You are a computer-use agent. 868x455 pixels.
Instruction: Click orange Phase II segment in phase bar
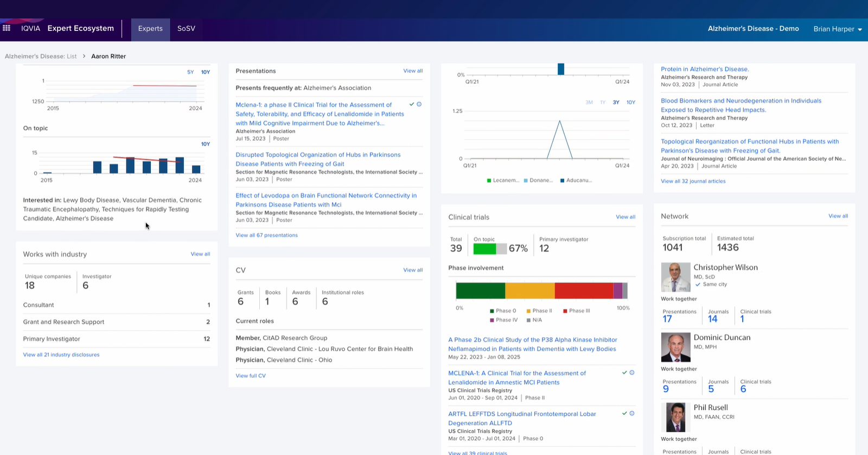(529, 290)
